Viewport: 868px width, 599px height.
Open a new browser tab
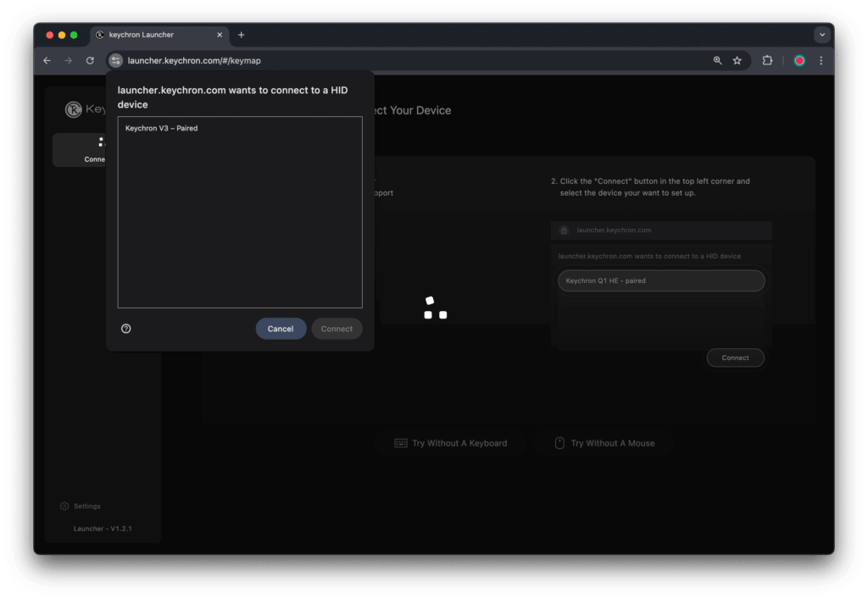click(242, 35)
